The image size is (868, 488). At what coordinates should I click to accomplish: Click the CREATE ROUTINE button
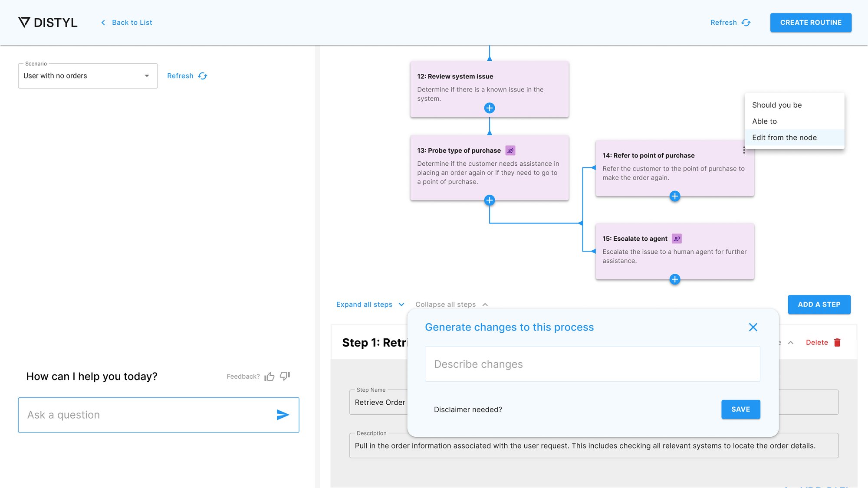tap(811, 23)
